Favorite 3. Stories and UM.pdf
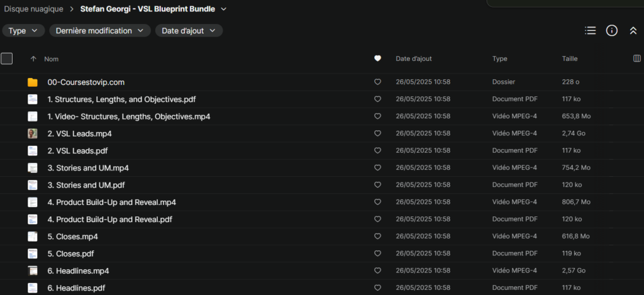 [x=377, y=185]
